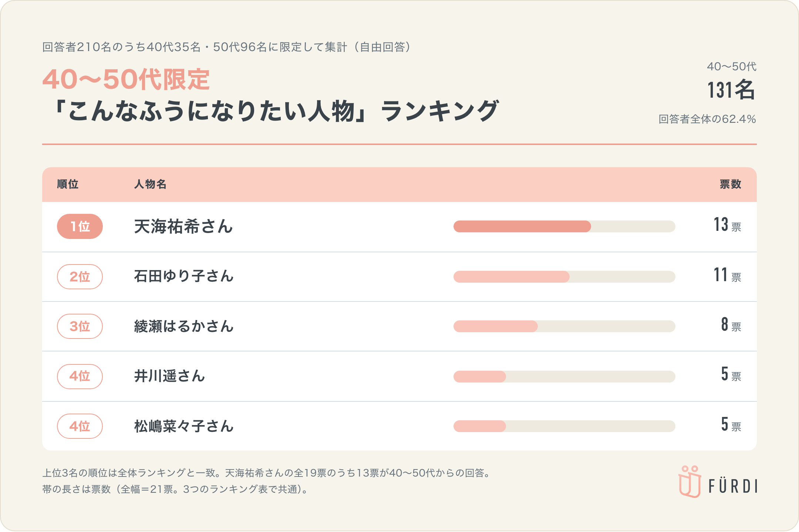
Task: Click the 天海祐希さん vote progress bar
Action: [564, 226]
